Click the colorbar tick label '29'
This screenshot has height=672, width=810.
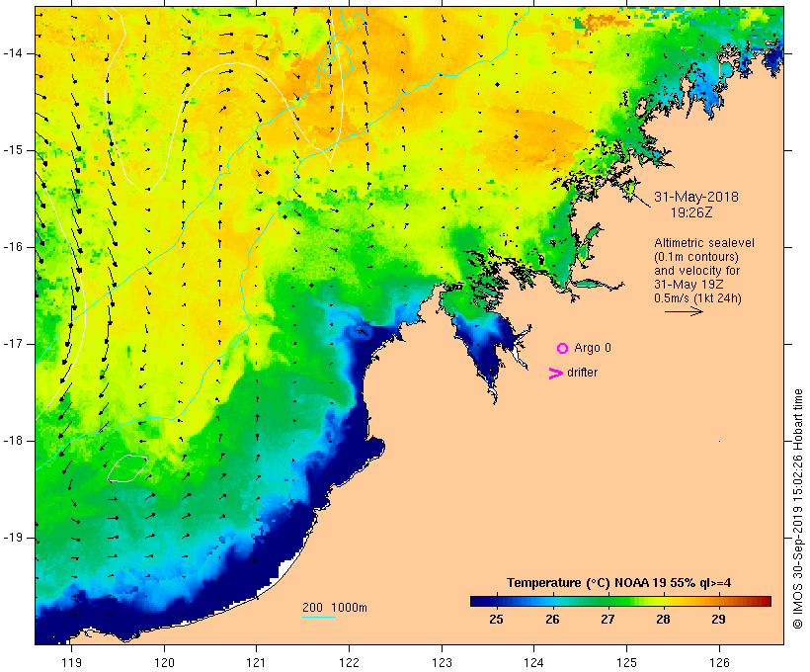718,619
